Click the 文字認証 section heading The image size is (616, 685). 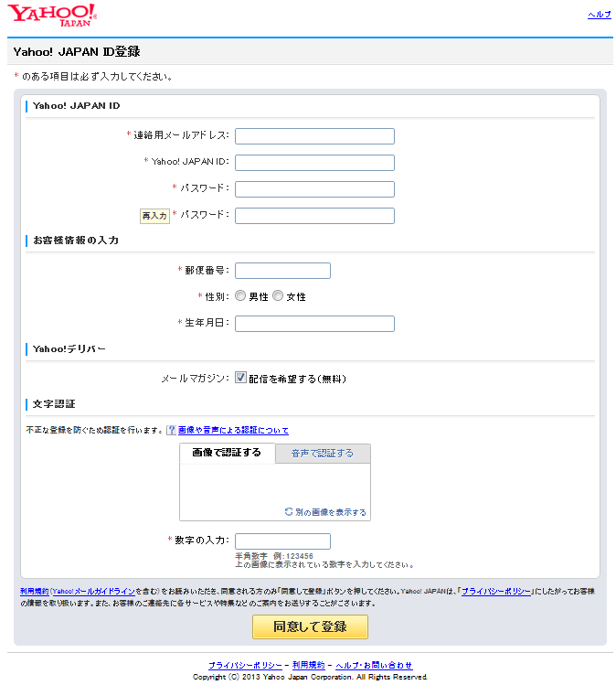(54, 404)
